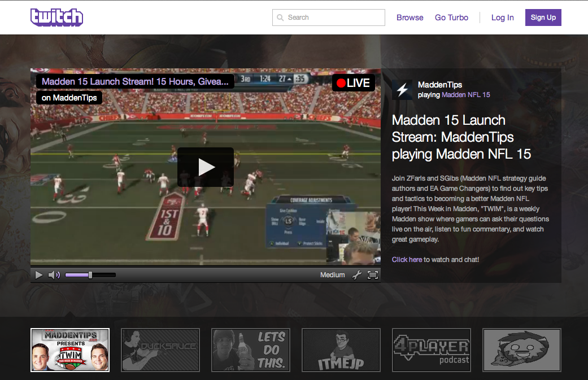Select the 'Lets Do This' thumbnail
The width and height of the screenshot is (588, 380).
click(251, 350)
